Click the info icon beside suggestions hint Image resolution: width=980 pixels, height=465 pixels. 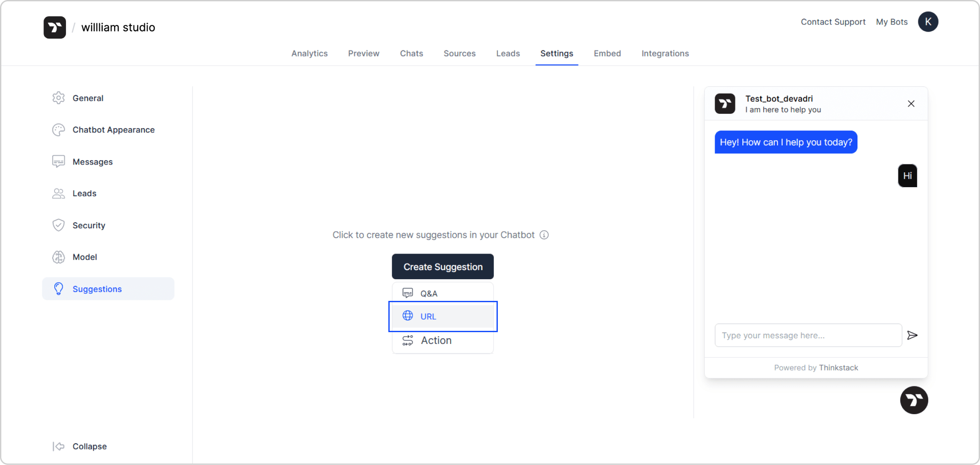[544, 235]
